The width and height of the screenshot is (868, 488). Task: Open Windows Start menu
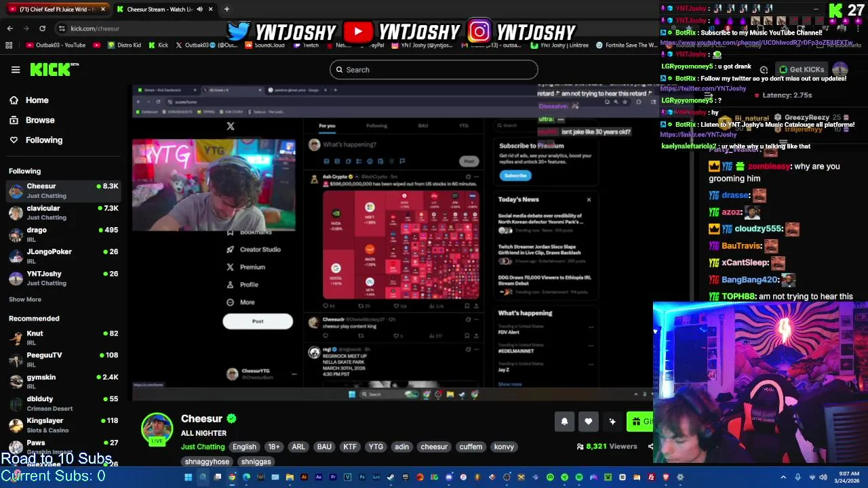[188, 477]
